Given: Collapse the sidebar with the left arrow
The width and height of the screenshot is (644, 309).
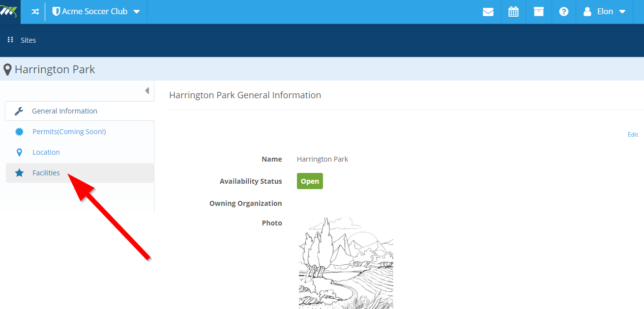Looking at the screenshot, I should [x=146, y=91].
